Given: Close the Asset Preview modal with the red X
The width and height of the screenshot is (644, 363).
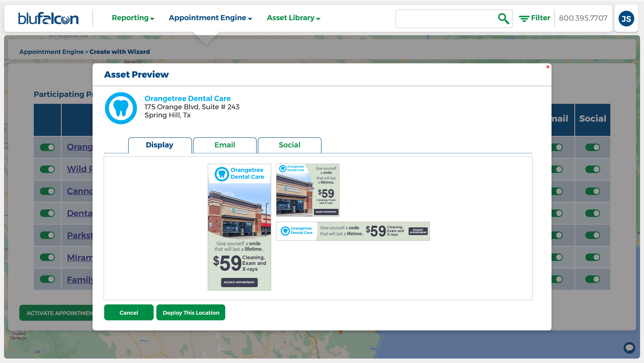Looking at the screenshot, I should click(547, 67).
